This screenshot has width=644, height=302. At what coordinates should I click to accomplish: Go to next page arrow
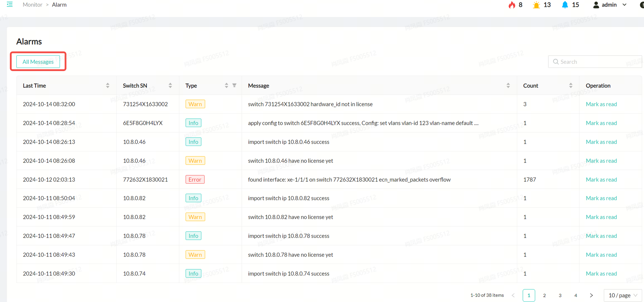pyautogui.click(x=591, y=295)
